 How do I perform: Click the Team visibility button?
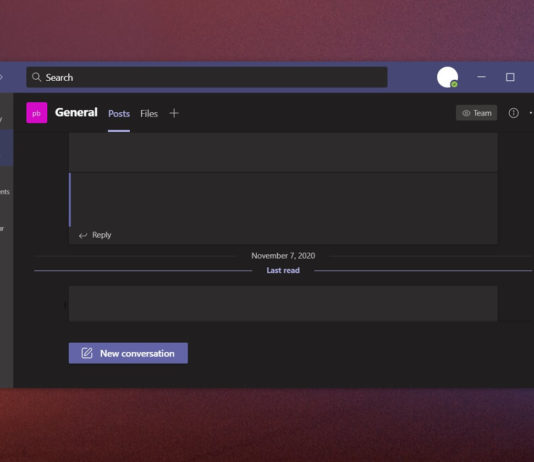pos(476,113)
